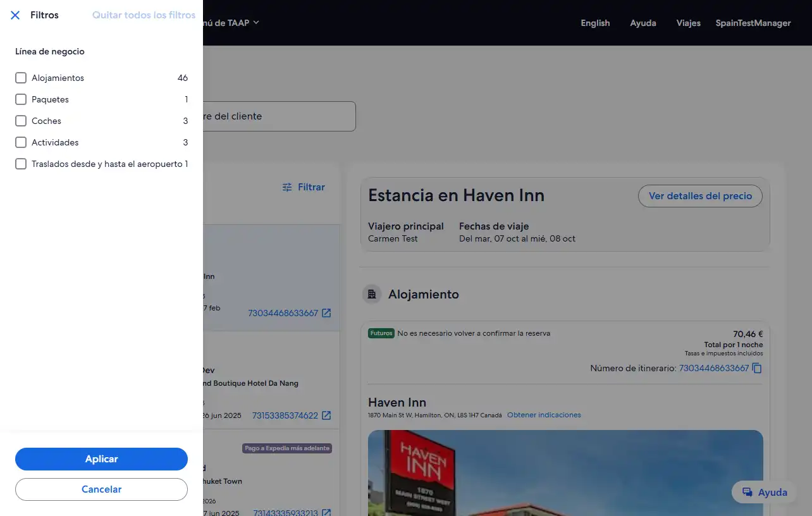Copy the itinerary number with copy icon
The image size is (812, 516).
[757, 368]
